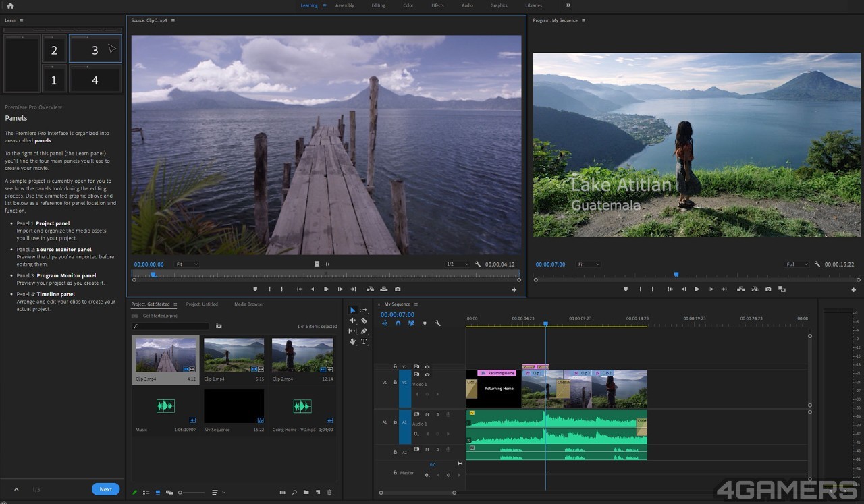This screenshot has width=864, height=504.
Task: Choose the Ripple Edit tool
Action: 352,320
